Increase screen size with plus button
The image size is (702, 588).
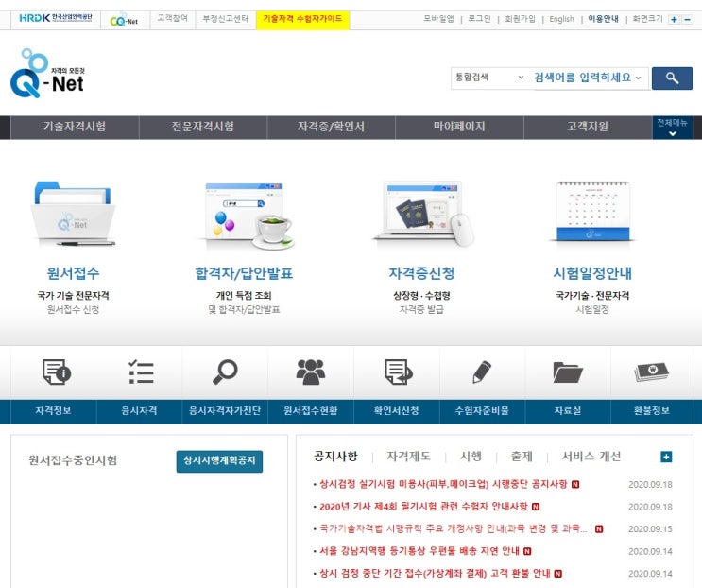tap(674, 19)
